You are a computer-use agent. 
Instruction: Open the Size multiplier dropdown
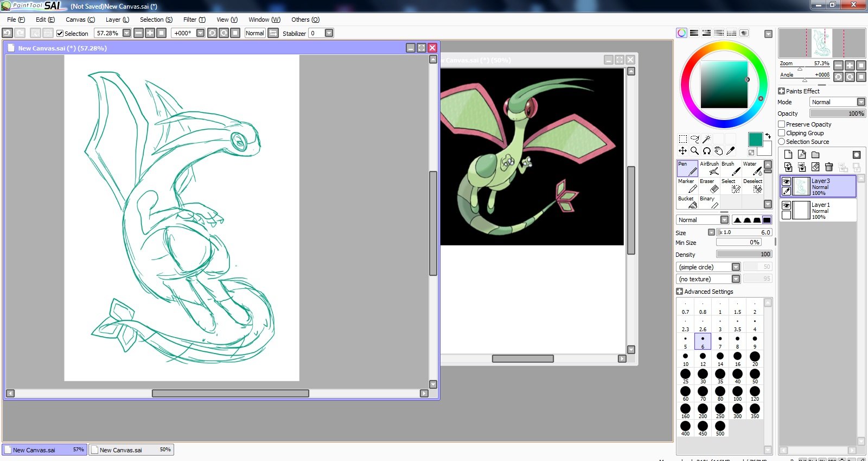[711, 232]
